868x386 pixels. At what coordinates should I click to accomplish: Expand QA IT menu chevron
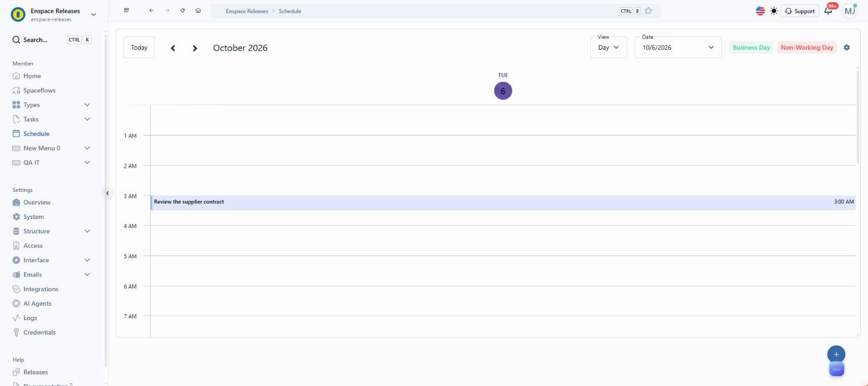click(x=87, y=163)
